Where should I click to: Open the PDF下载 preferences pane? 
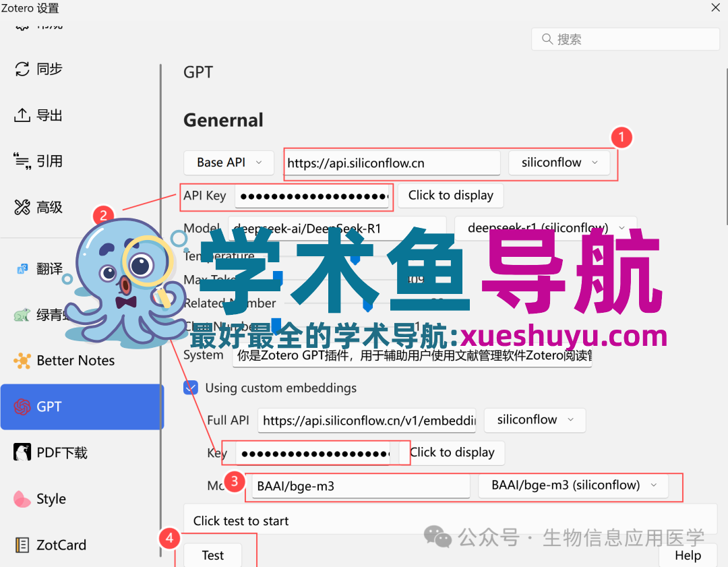pyautogui.click(x=82, y=453)
